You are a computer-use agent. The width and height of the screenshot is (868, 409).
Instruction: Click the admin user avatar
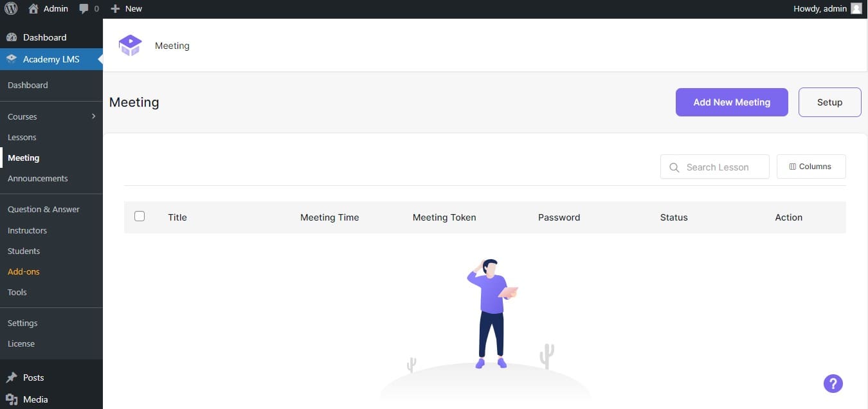click(x=856, y=9)
